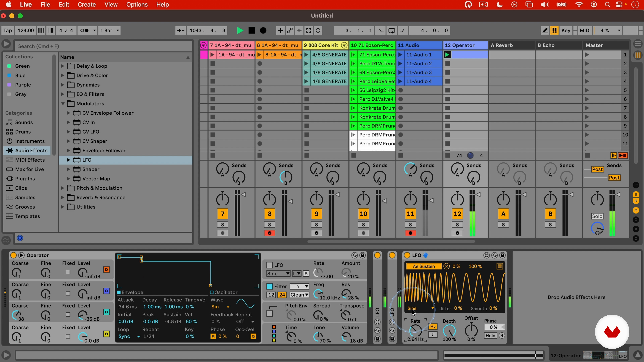Enable MIDI Arrangement Overdub plus button
The height and width of the screenshot is (362, 644).
[280, 31]
